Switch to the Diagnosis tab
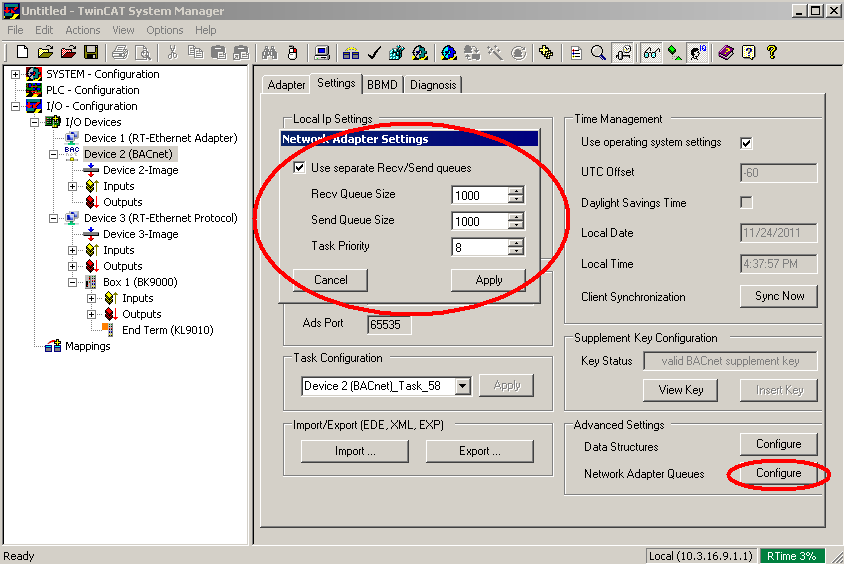 point(433,85)
